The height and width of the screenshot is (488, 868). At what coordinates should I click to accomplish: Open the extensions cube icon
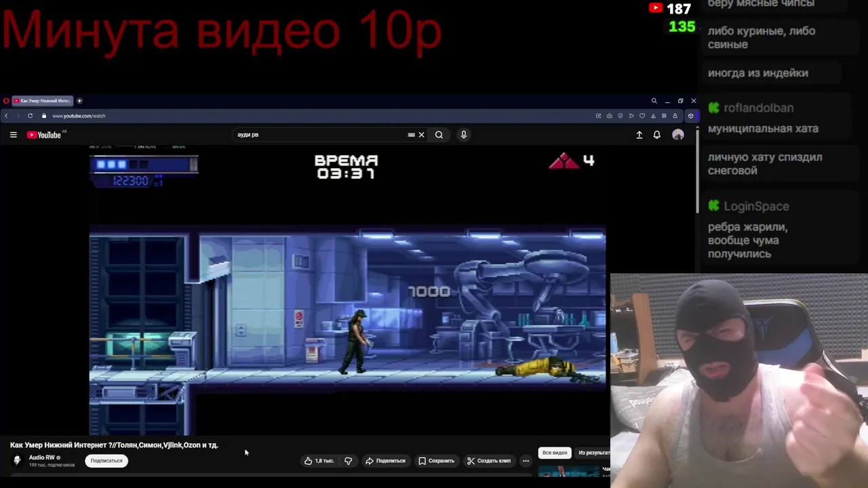point(690,116)
